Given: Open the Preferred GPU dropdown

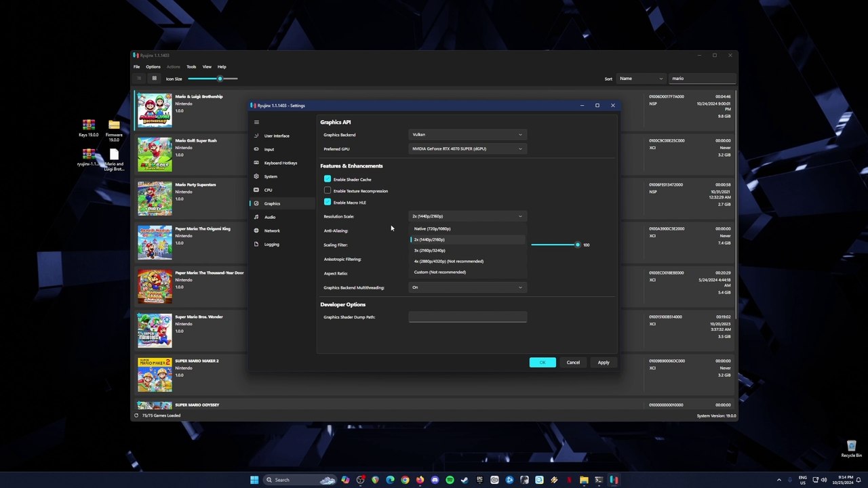Looking at the screenshot, I should (x=468, y=149).
